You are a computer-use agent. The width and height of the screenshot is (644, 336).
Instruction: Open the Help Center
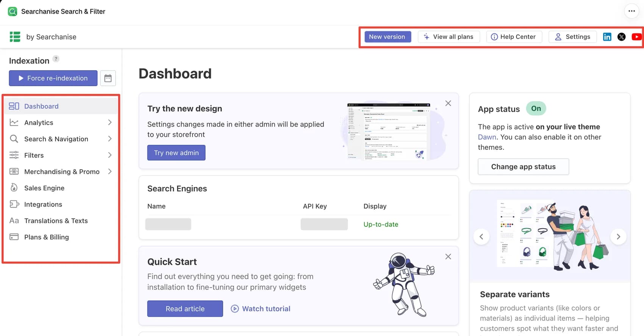point(514,37)
